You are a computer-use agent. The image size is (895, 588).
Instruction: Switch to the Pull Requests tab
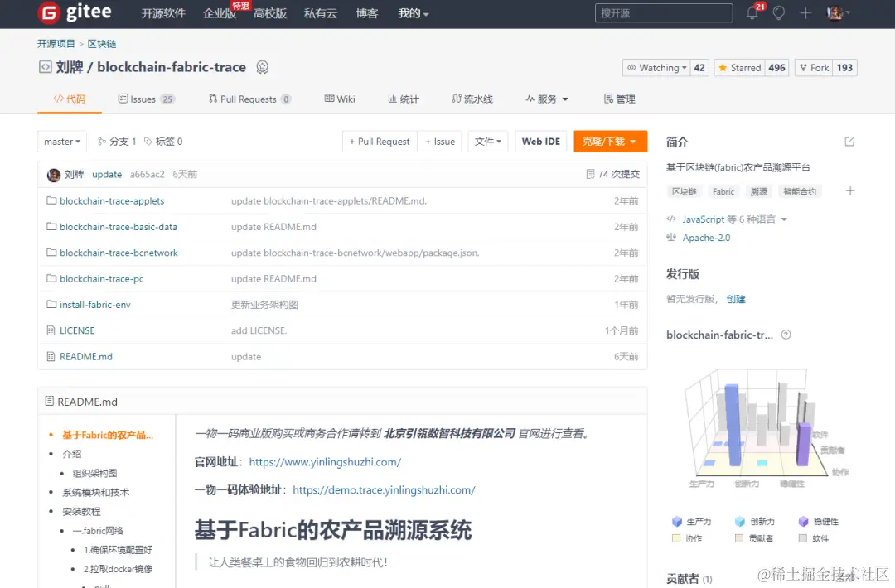tap(249, 99)
